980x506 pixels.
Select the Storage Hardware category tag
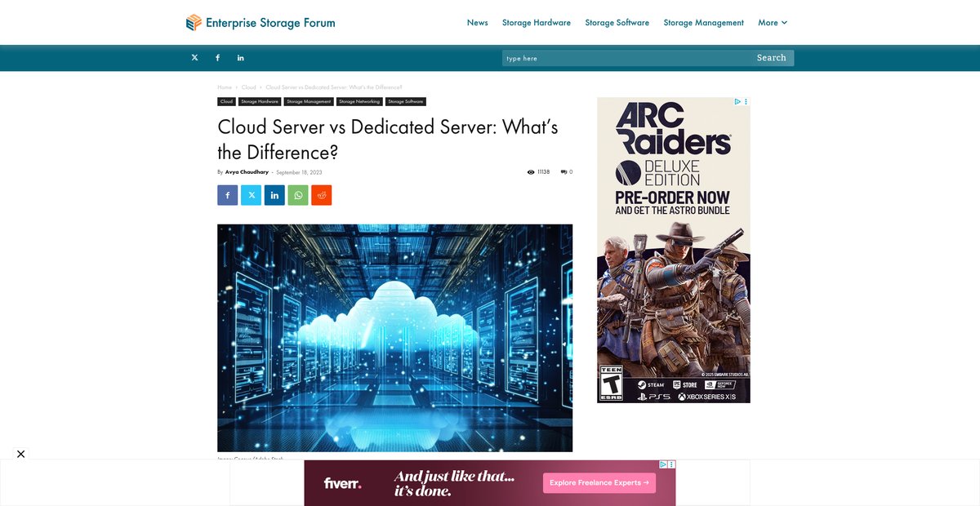(x=260, y=102)
